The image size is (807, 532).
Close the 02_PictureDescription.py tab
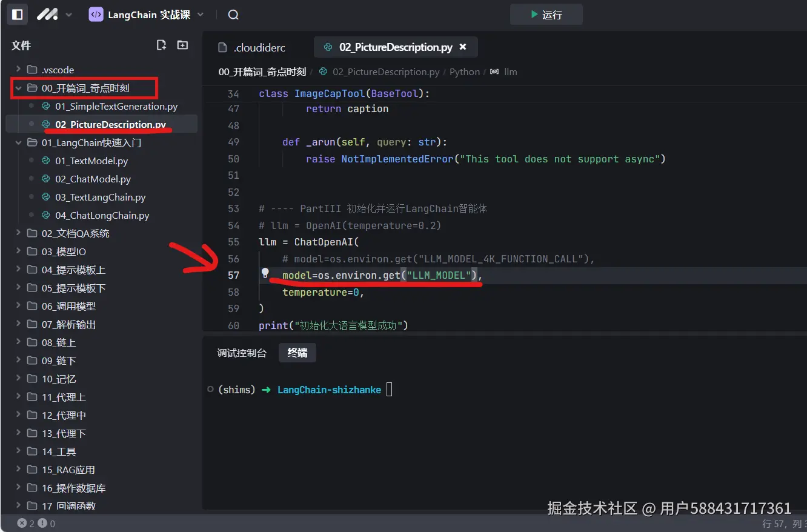[463, 47]
